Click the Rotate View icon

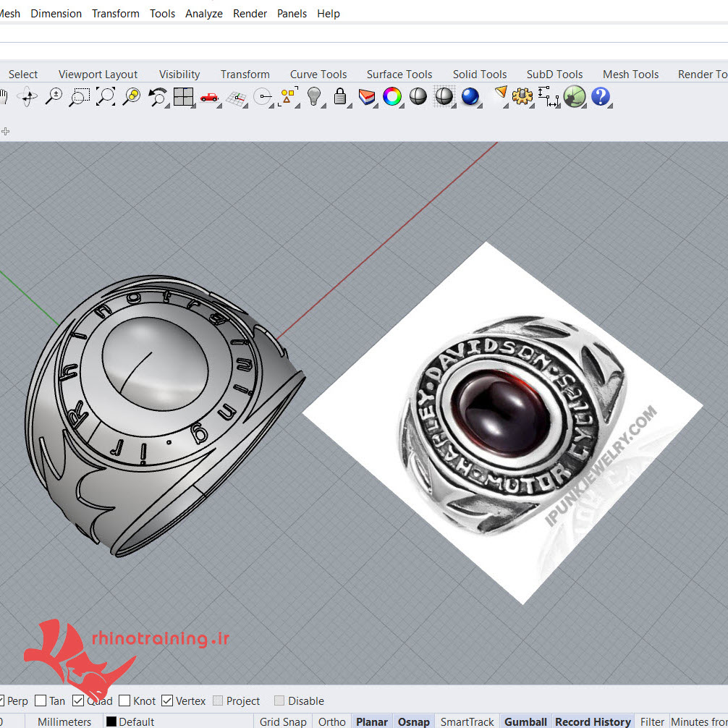pos(27,96)
